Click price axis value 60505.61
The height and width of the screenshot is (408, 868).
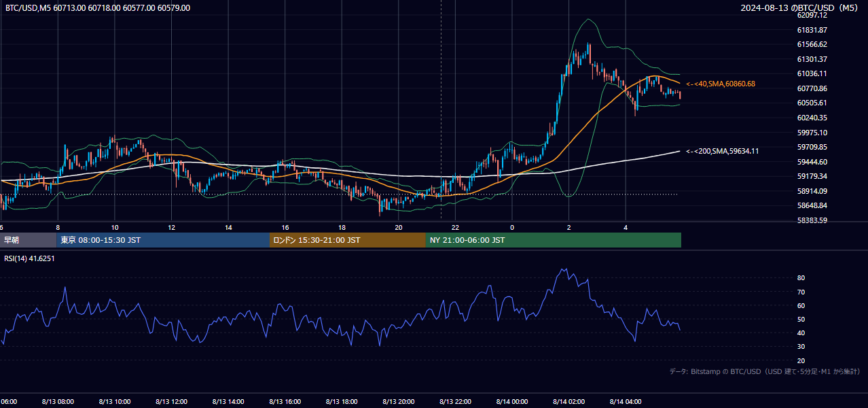point(812,103)
